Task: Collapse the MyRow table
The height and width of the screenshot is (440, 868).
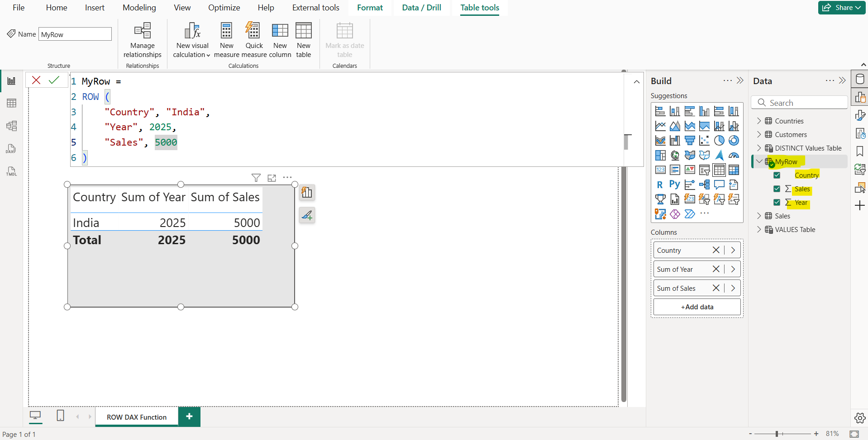Action: point(759,161)
